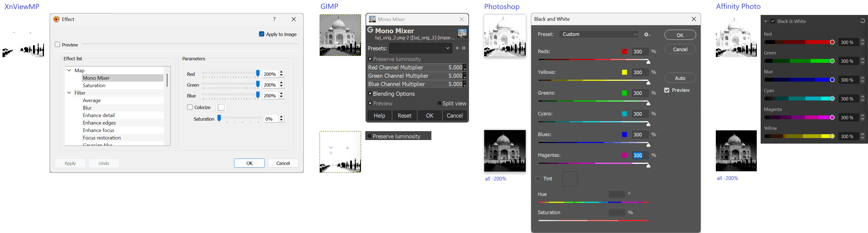Click Cancel in GIMP Mono Mixer dialog
Viewport: 868px width, 233px height.
pos(455,115)
